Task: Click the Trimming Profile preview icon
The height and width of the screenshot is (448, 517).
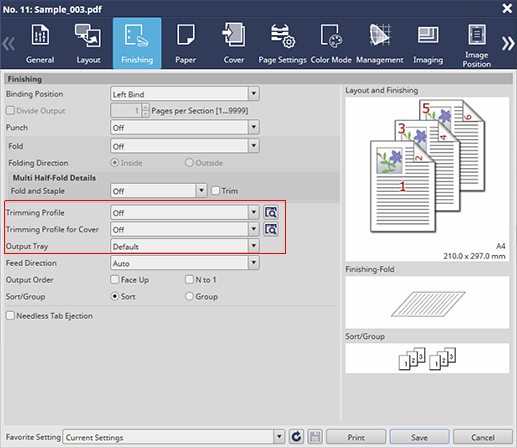Action: [271, 212]
